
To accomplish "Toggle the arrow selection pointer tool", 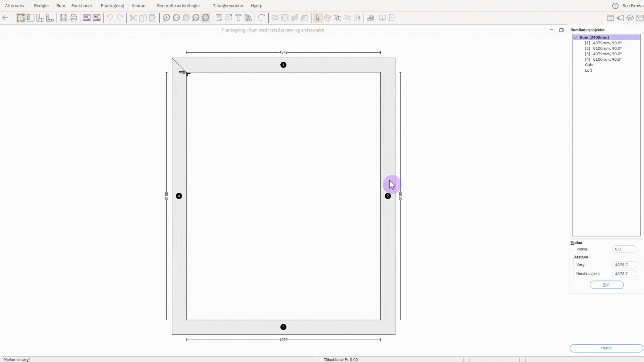I will tap(317, 18).
